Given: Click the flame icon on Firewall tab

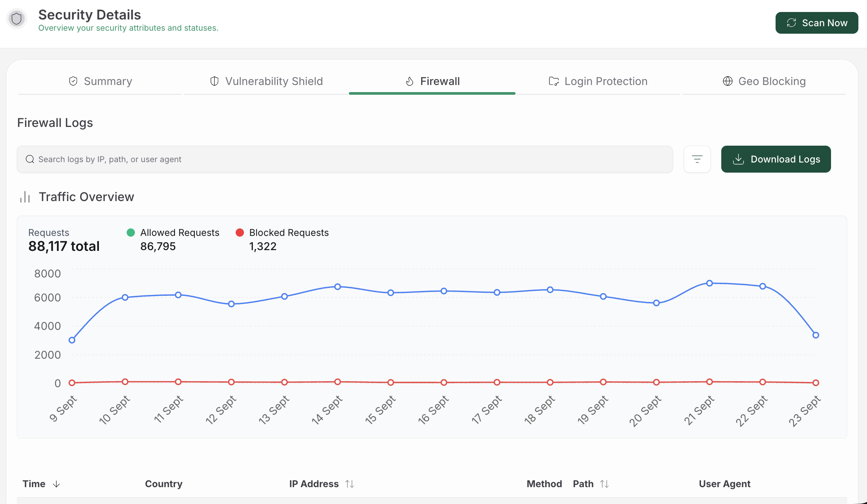Looking at the screenshot, I should click(x=410, y=81).
